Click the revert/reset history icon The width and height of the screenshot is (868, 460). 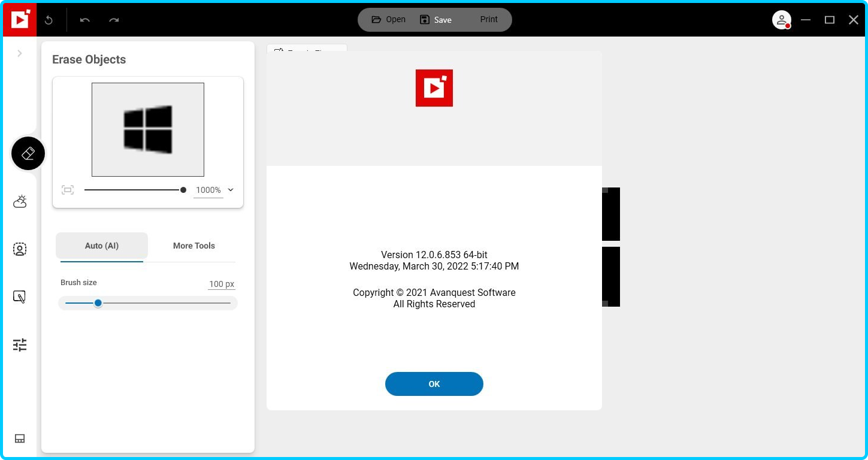click(x=49, y=20)
